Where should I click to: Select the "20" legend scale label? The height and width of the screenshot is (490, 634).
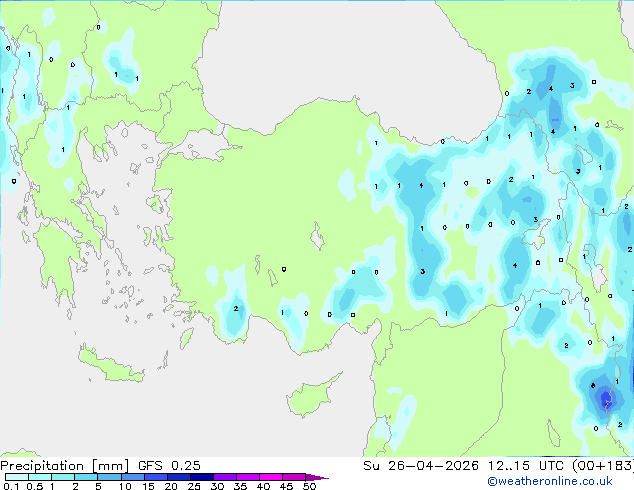[171, 486]
